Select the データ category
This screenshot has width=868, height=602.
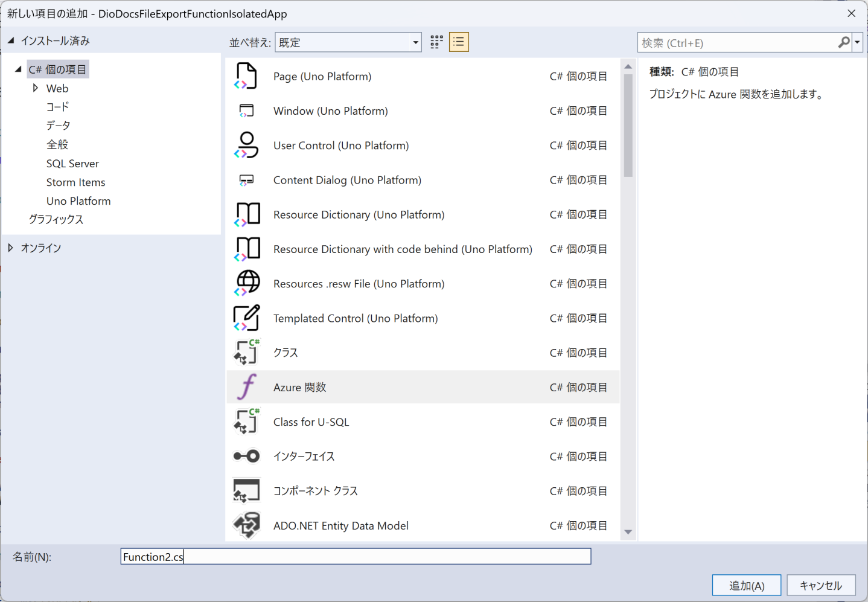[59, 126]
